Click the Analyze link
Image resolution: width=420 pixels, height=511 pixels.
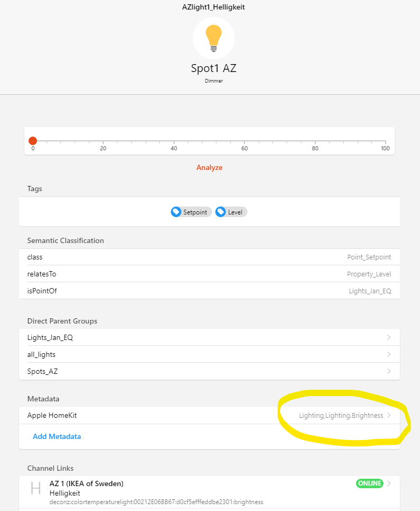(x=209, y=167)
